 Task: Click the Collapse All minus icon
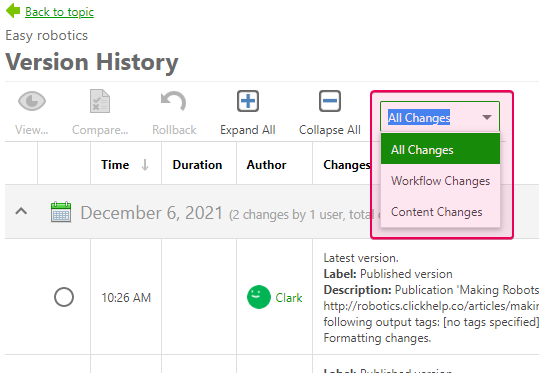(330, 101)
